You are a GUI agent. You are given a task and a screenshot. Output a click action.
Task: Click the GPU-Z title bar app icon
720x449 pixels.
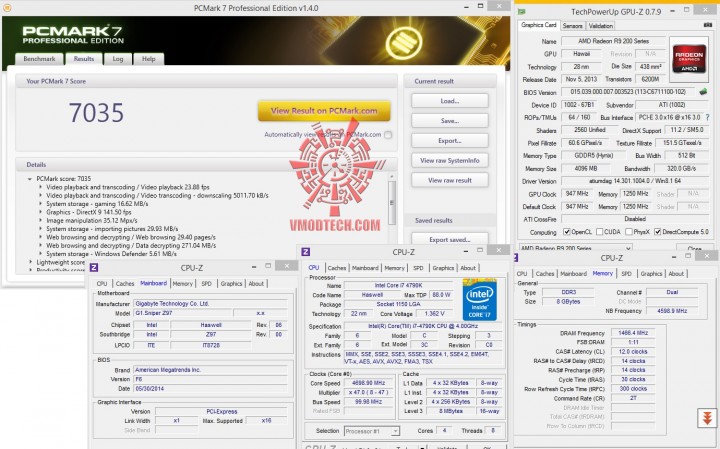pos(522,11)
